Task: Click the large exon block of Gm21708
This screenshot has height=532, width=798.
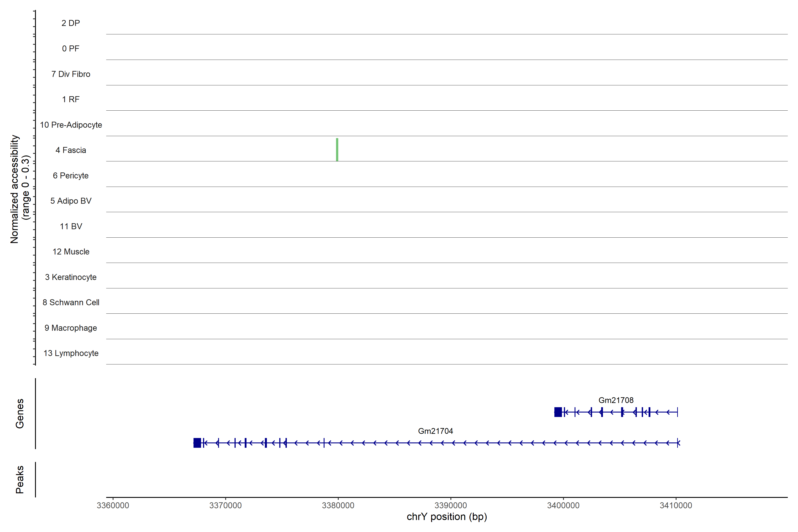Action: (558, 412)
